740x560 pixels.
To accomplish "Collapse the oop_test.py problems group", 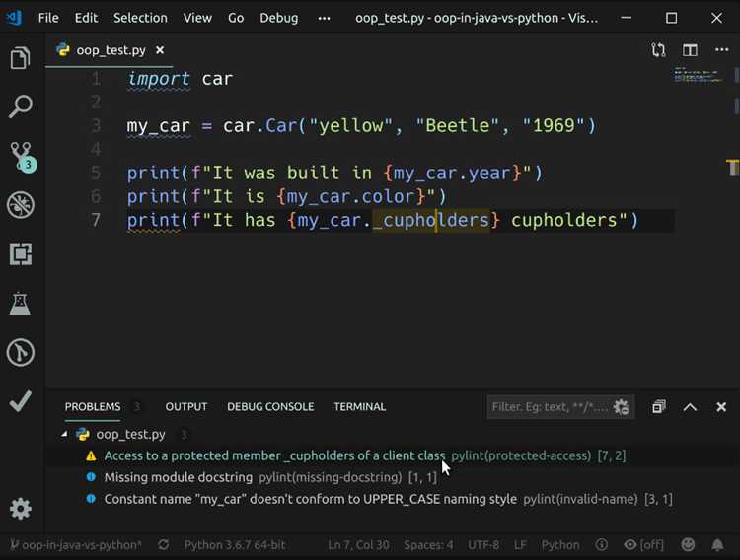I will (64, 434).
